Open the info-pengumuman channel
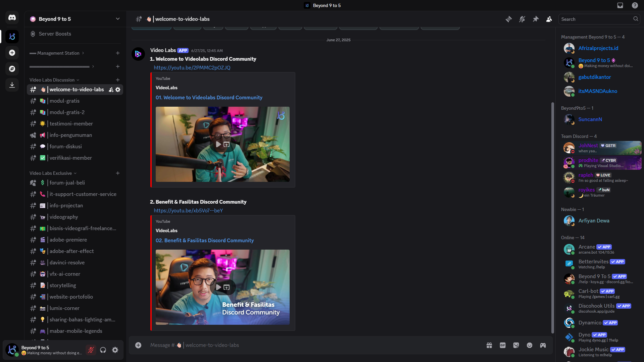 75,135
